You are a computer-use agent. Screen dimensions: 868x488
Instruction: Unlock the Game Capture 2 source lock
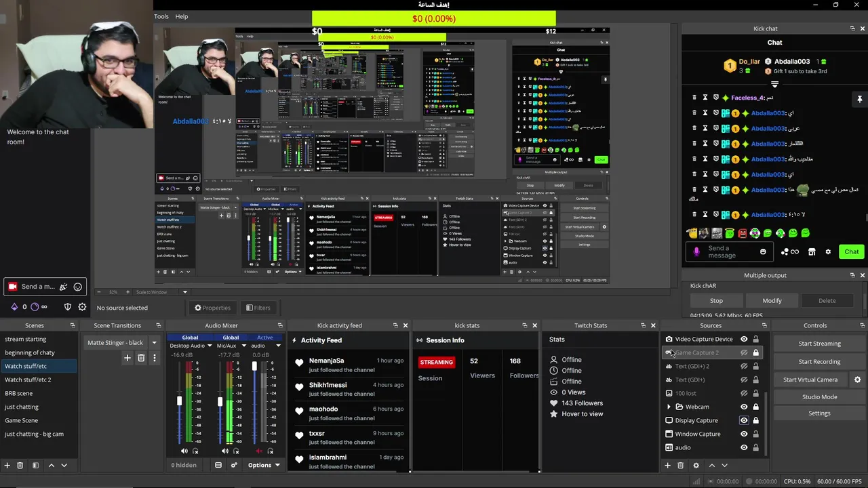coord(756,352)
